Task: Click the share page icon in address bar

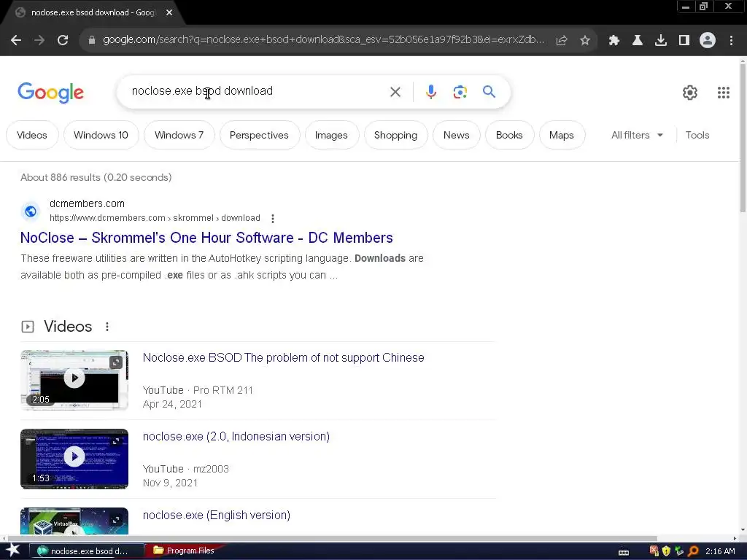Action: click(x=562, y=40)
